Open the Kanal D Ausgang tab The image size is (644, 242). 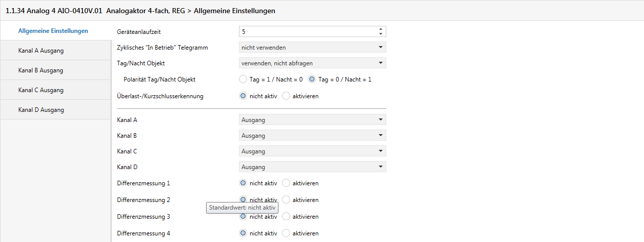click(x=41, y=110)
